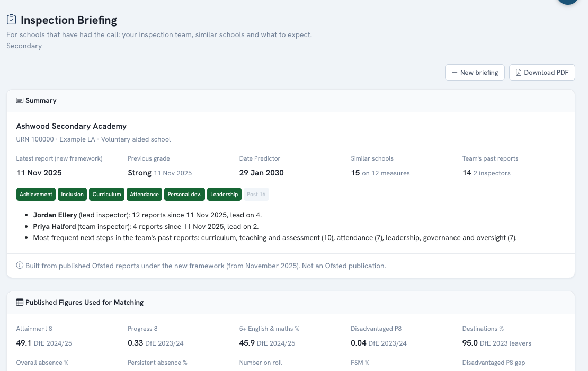Click the Disadvantaged P8 value 0.04
The height and width of the screenshot is (371, 588).
pos(359,343)
